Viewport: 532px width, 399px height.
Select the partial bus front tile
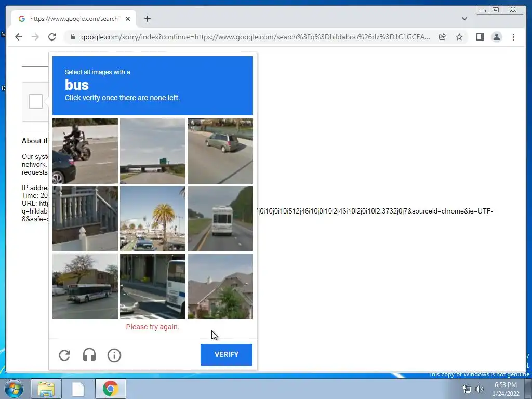(x=153, y=286)
